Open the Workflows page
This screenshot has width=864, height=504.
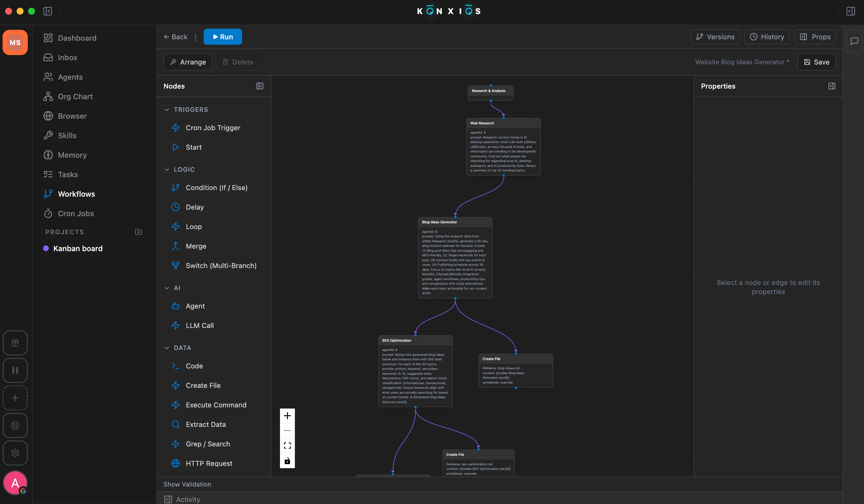click(69, 194)
